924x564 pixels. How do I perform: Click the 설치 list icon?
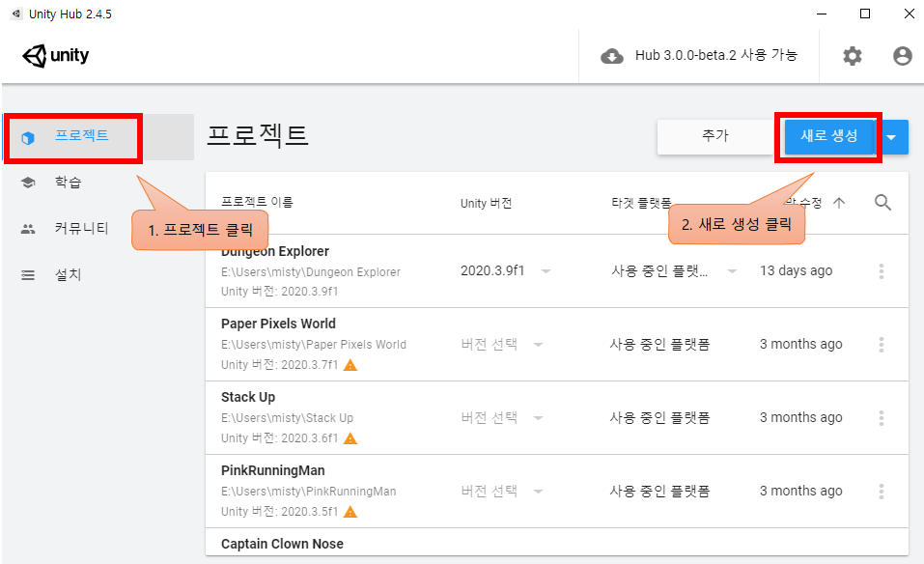coord(28,275)
